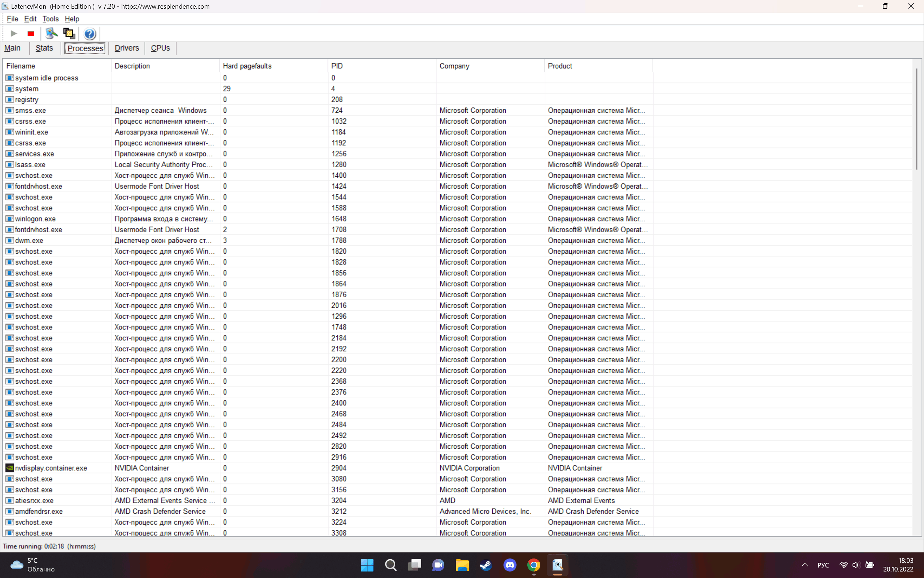This screenshot has height=578, width=924.
Task: Open Steam from the taskbar
Action: click(486, 565)
